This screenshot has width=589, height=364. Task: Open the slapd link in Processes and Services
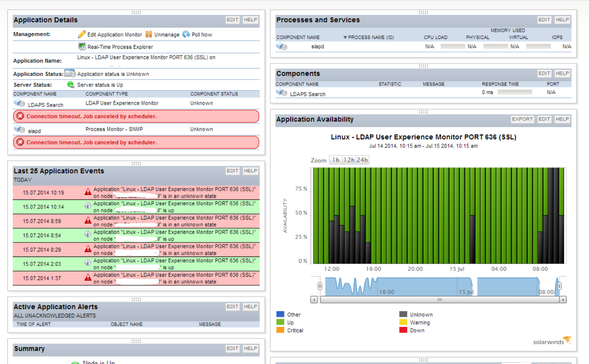point(318,46)
